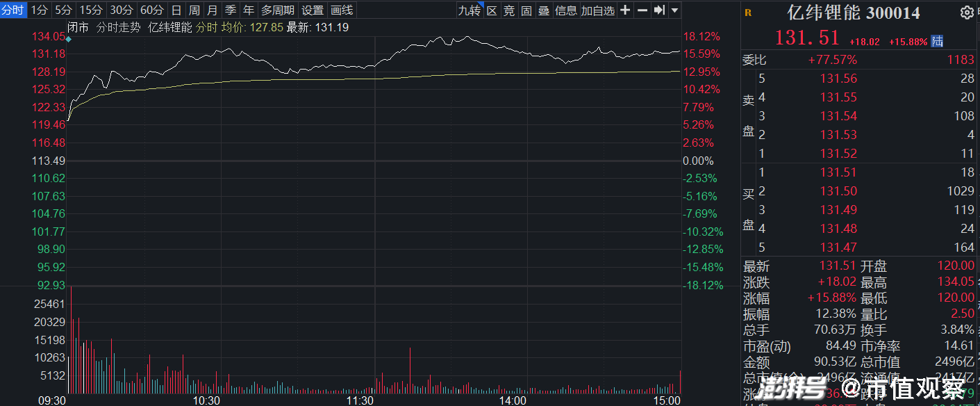
Task: Click the zoom in plus icon on toolbar
Action: pos(624,10)
